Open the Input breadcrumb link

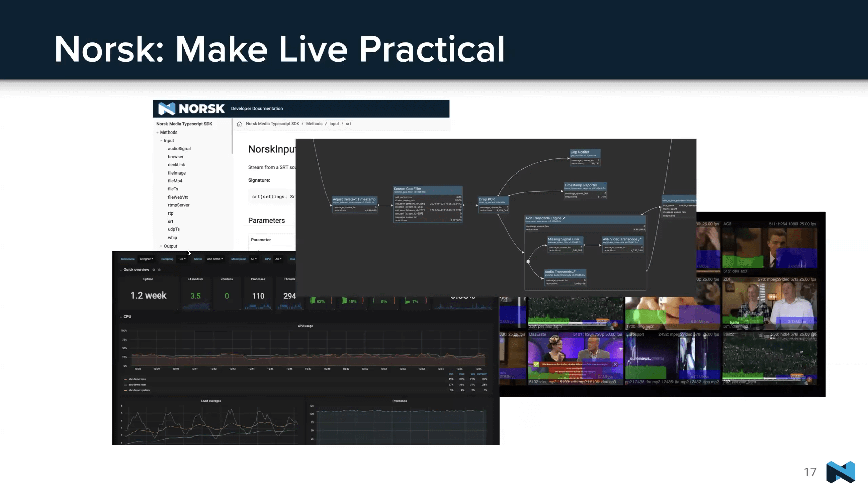tap(334, 124)
